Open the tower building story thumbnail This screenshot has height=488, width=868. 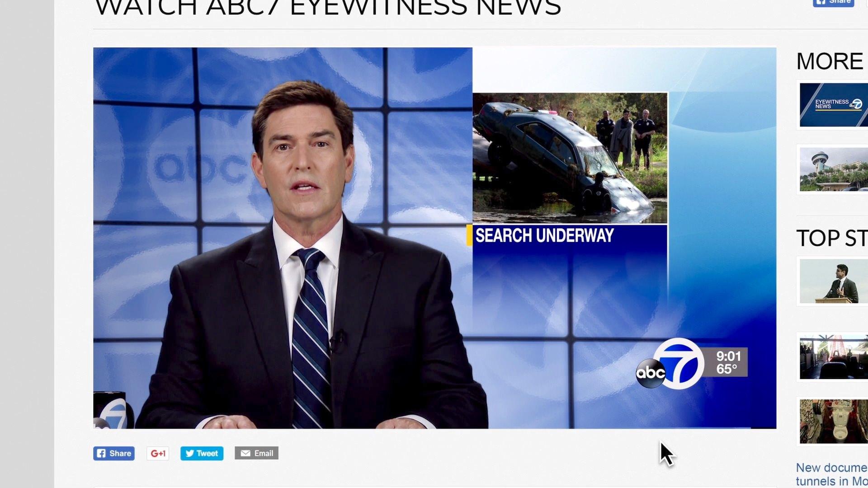[833, 170]
